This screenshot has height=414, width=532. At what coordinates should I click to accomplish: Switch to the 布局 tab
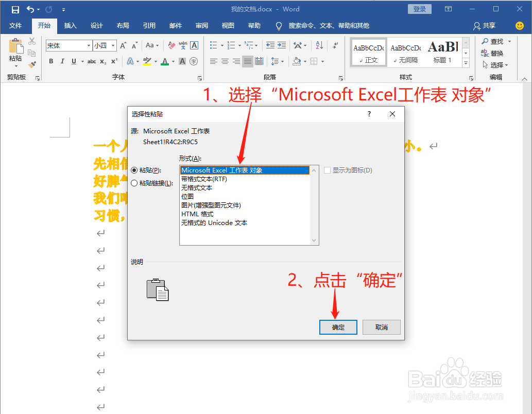(123, 25)
